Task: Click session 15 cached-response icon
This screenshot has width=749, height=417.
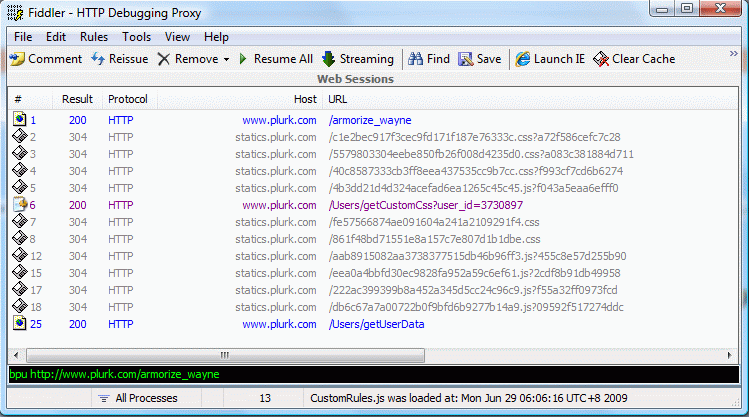Action: coord(20,272)
